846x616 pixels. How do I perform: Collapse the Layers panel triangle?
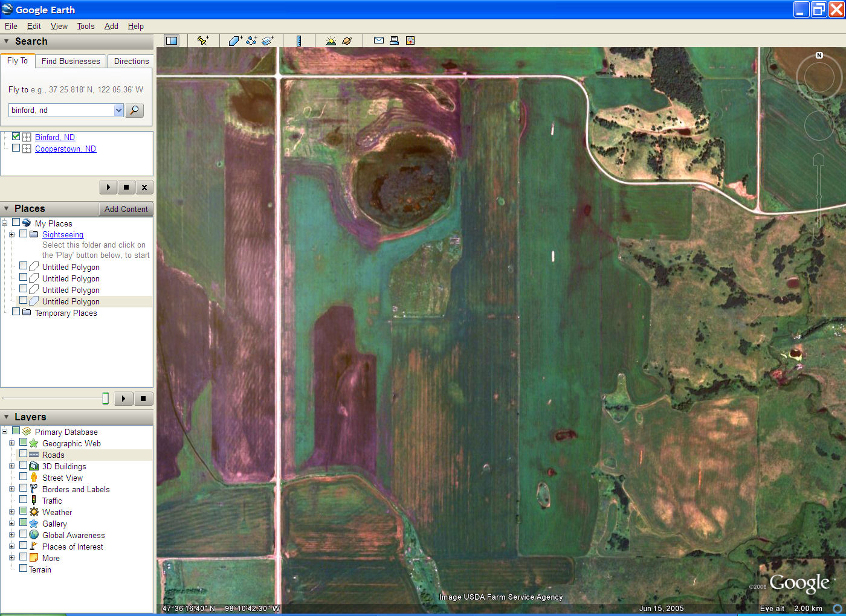(x=7, y=417)
